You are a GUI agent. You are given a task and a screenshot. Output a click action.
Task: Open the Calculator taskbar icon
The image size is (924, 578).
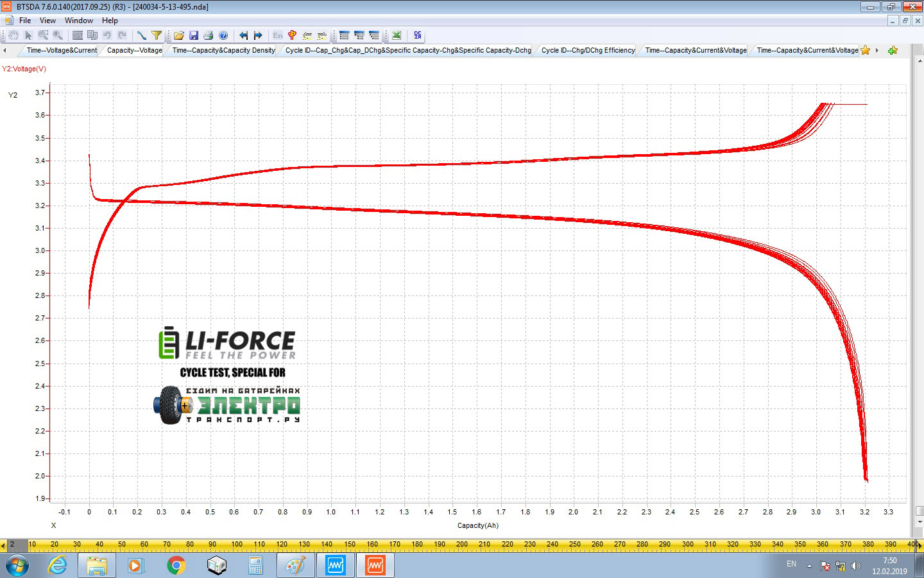tap(255, 566)
